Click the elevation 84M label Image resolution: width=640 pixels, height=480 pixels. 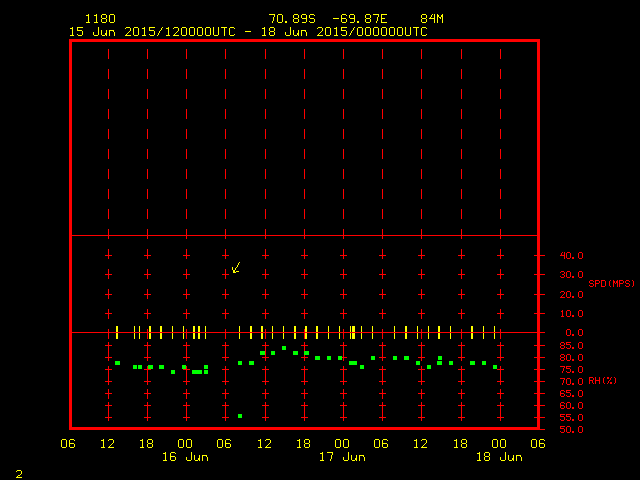point(432,19)
